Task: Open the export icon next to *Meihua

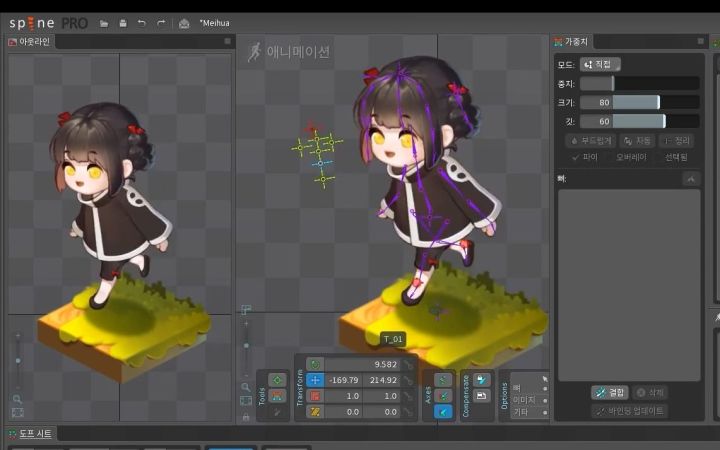Action: pos(184,23)
